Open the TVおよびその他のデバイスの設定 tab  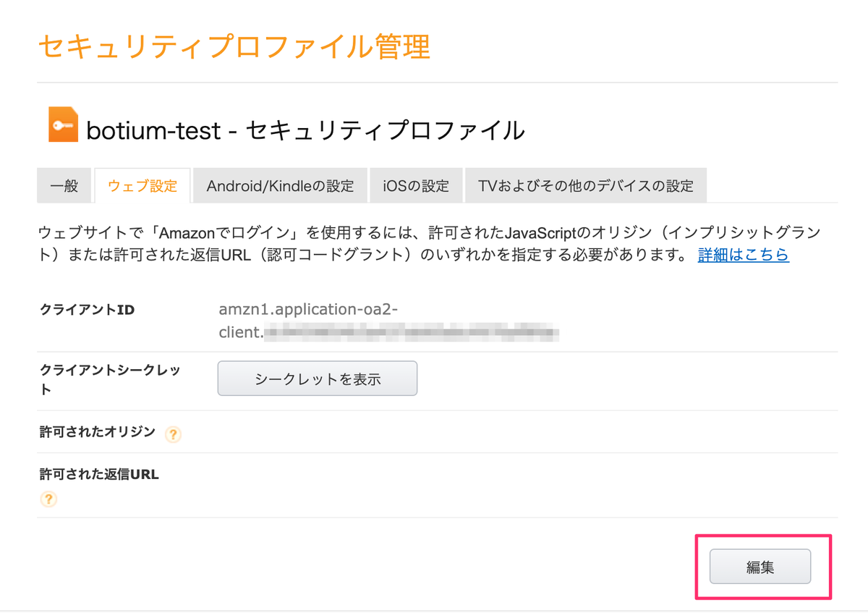[586, 185]
